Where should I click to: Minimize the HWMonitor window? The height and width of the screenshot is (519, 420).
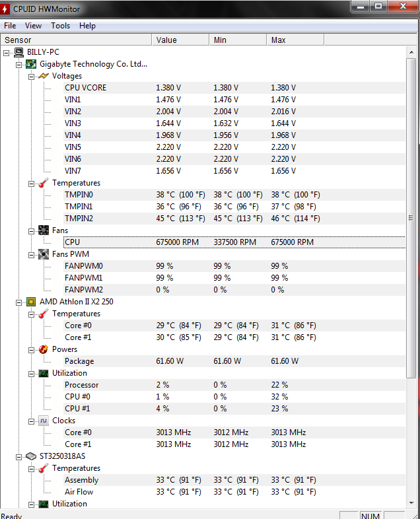tap(361, 7)
